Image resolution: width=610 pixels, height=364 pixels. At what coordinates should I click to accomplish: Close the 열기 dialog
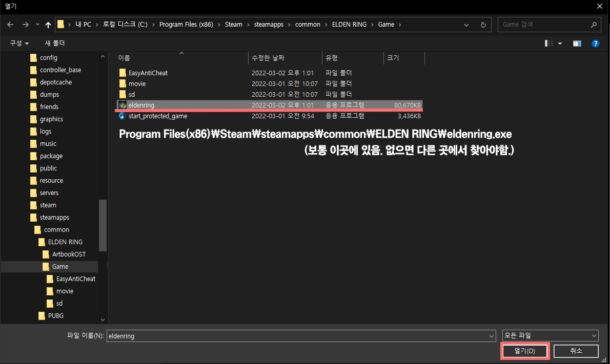pos(600,6)
